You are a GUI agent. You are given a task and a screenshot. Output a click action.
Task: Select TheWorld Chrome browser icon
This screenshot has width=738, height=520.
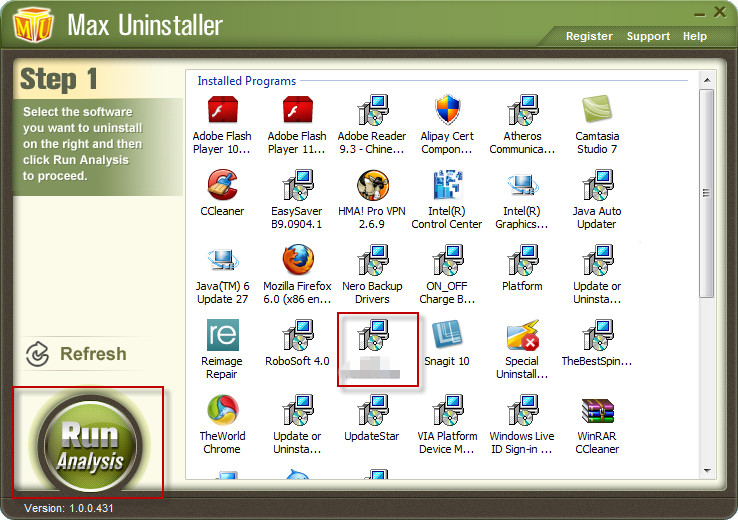pos(222,410)
